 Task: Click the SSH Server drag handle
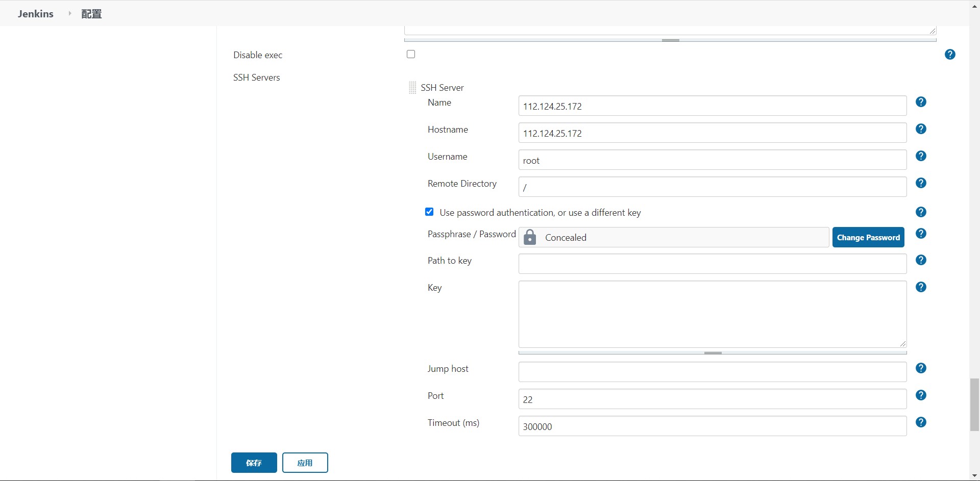[412, 88]
